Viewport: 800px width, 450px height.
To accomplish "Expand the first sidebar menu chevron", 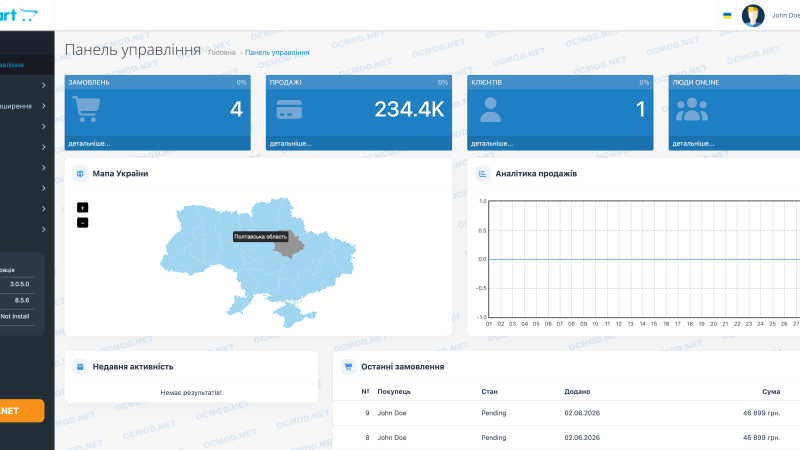I will [44, 85].
